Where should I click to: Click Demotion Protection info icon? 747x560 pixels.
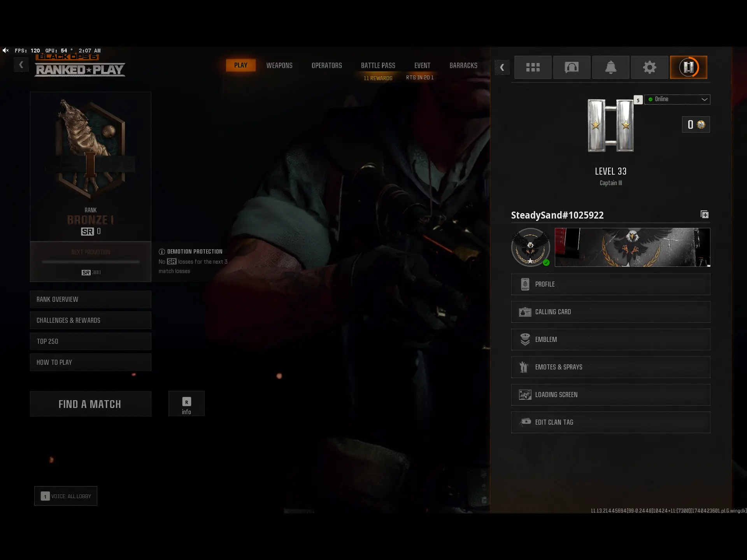162,252
